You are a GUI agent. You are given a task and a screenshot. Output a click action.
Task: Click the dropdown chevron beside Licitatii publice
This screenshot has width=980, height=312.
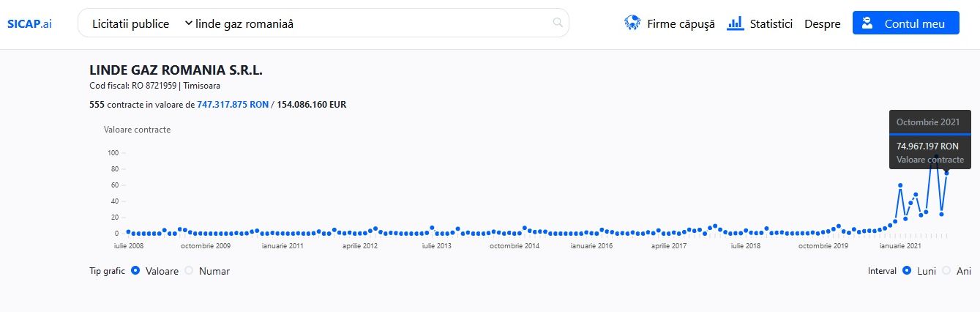188,23
